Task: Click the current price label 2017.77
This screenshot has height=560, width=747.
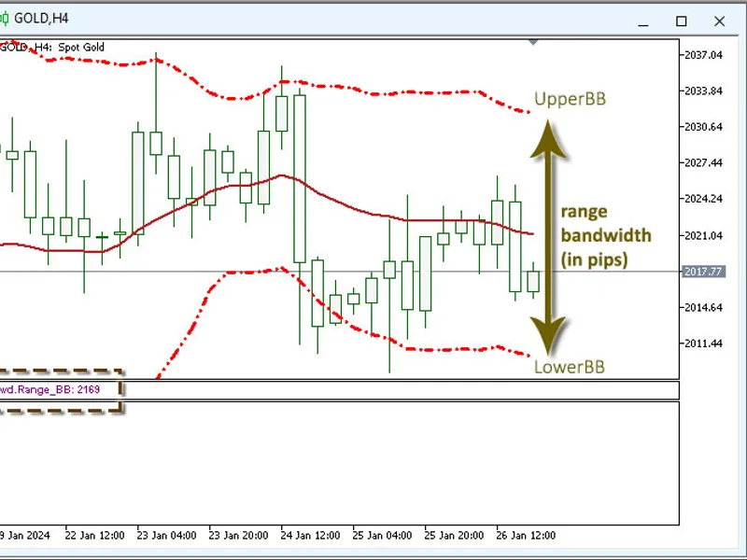Action: tap(704, 272)
